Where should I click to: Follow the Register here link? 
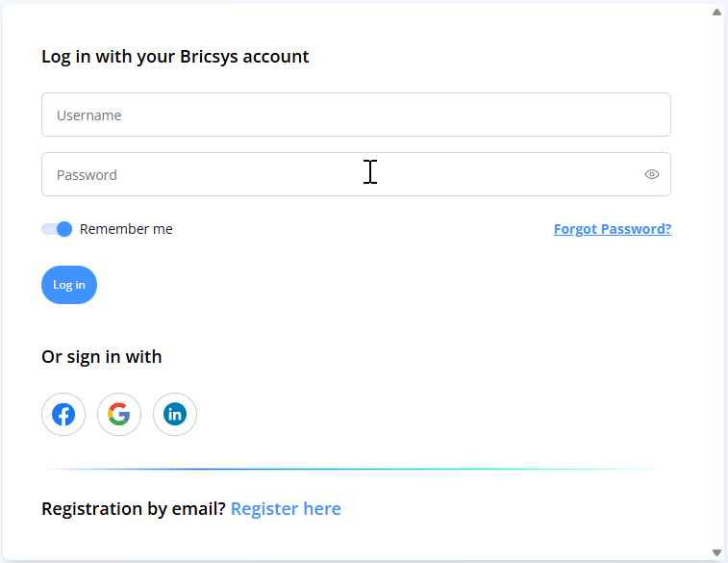point(286,508)
